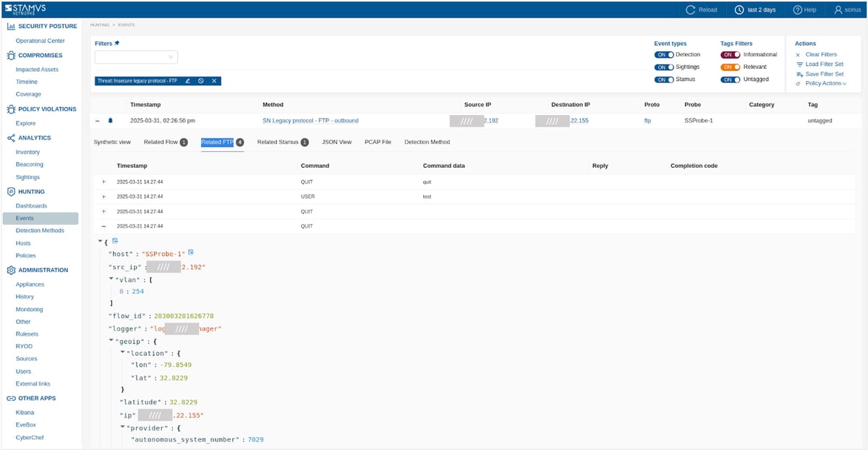Toggle the Stamus event type switch

pyautogui.click(x=663, y=80)
